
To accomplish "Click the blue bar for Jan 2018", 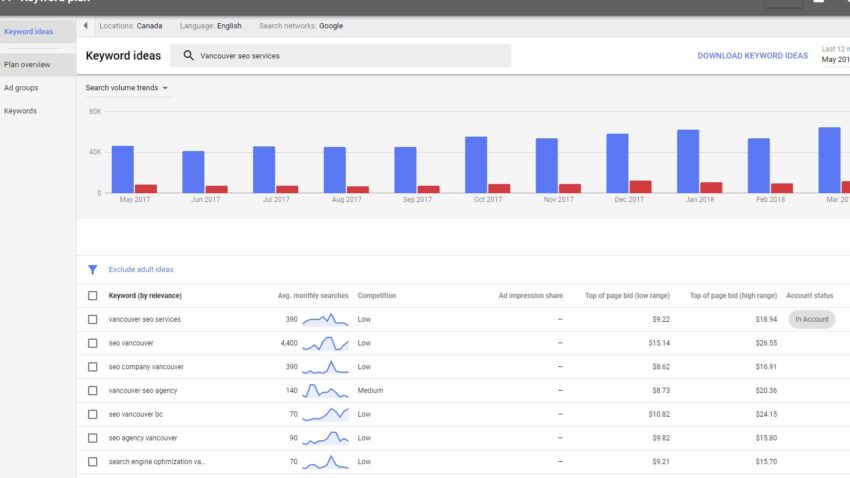I will pos(688,161).
